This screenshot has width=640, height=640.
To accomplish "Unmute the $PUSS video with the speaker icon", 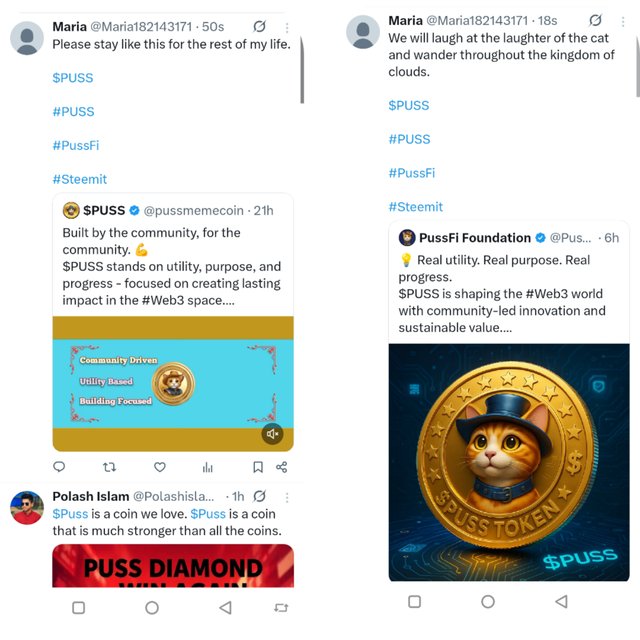I will coord(272,433).
